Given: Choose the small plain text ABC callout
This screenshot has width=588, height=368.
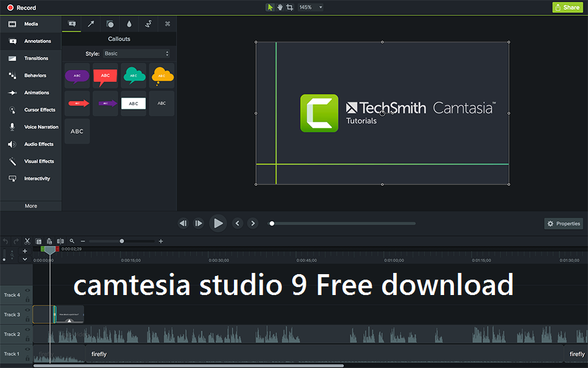Looking at the screenshot, I should tap(162, 103).
